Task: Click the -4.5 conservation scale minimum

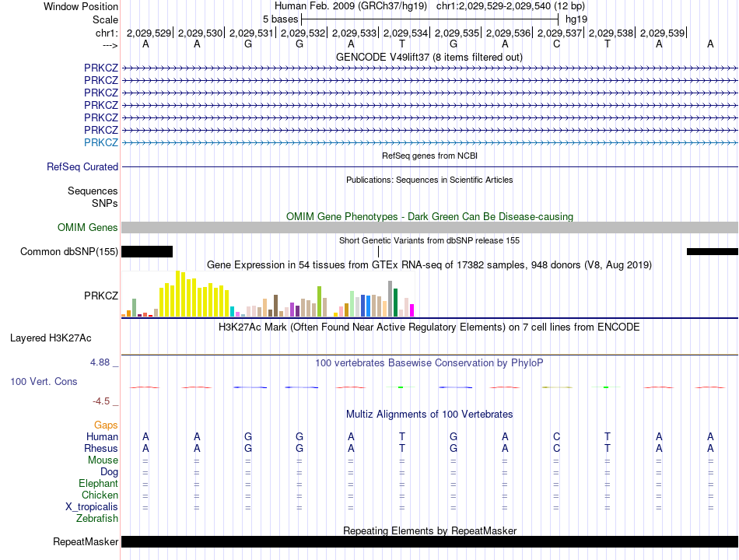Action: [x=101, y=401]
